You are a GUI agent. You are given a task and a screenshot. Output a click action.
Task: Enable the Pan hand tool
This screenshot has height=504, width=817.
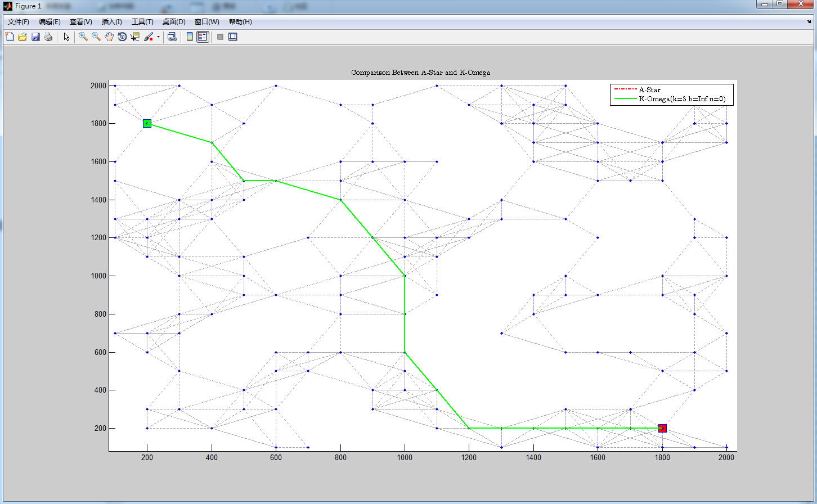(x=109, y=37)
